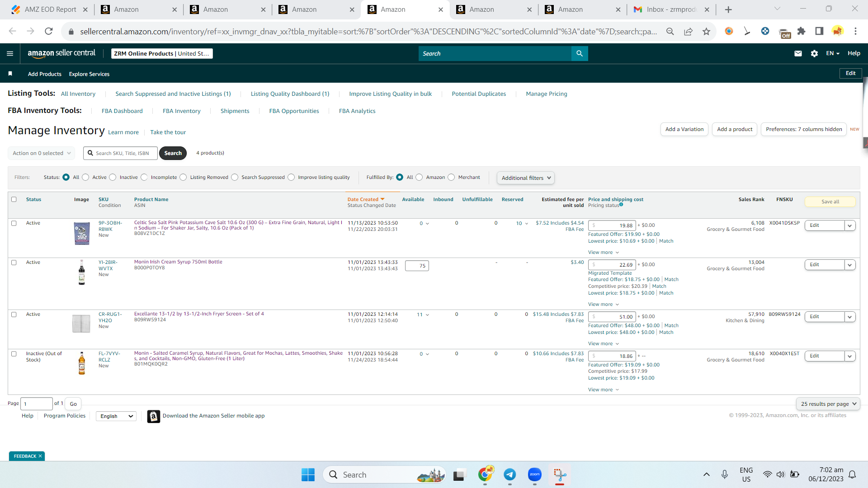Click the bookmark icon left of Add Products
The height and width of the screenshot is (488, 868).
click(x=10, y=74)
